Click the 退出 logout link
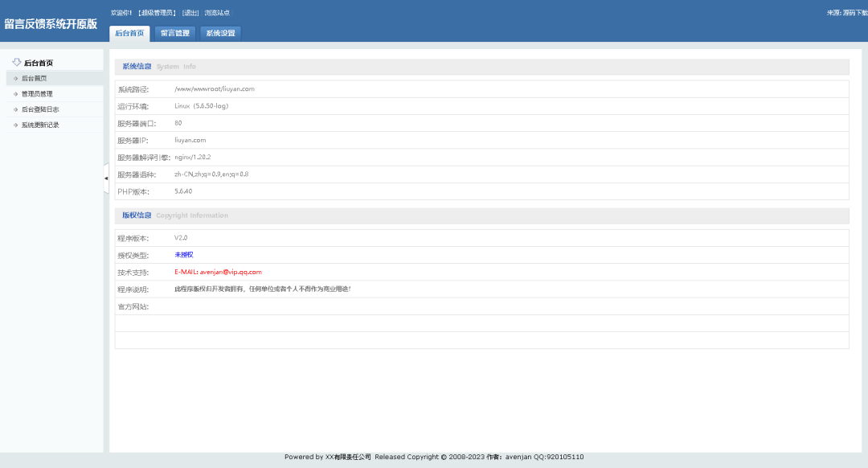This screenshot has height=468, width=868. [190, 13]
